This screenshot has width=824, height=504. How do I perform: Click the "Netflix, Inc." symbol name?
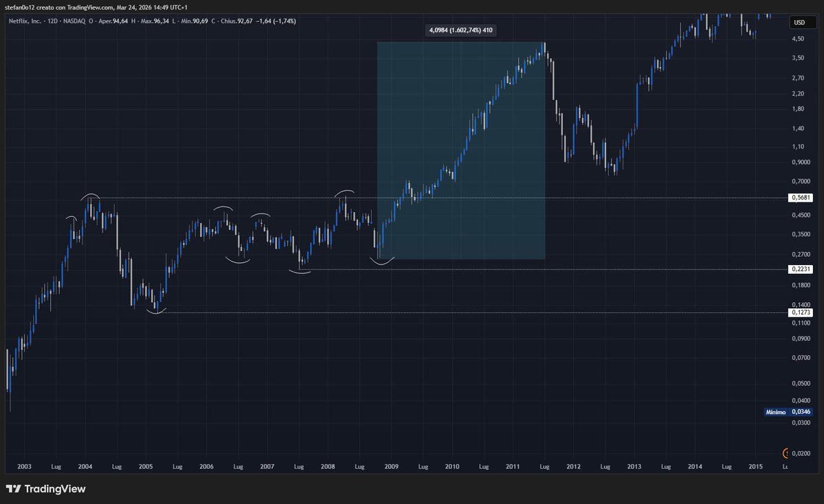tap(25, 21)
